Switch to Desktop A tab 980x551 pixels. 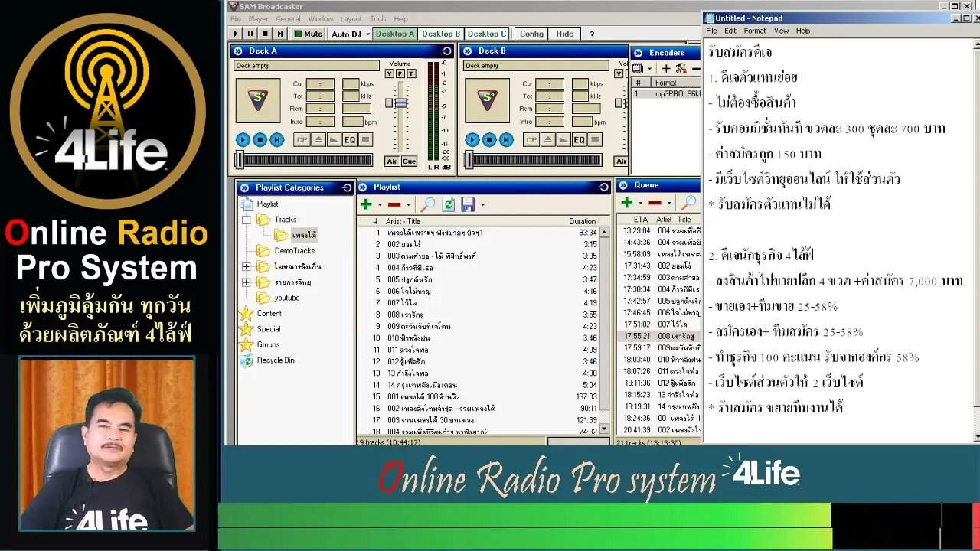395,34
